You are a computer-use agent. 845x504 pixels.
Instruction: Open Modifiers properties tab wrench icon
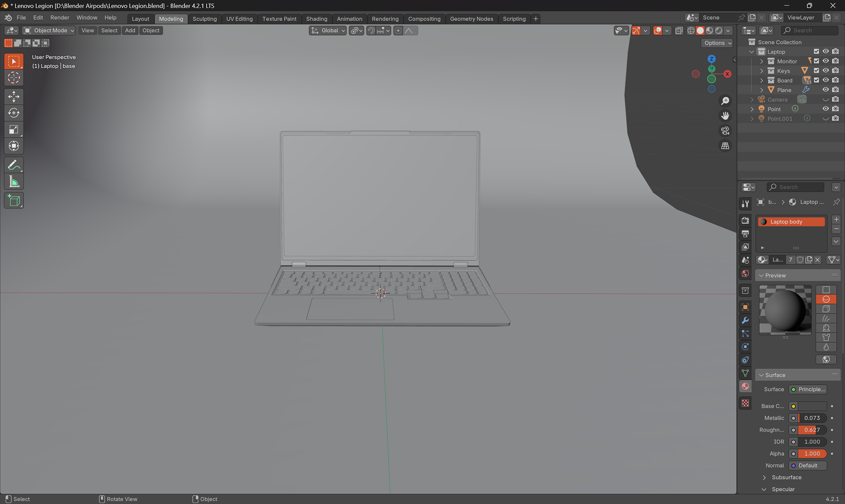click(x=745, y=321)
